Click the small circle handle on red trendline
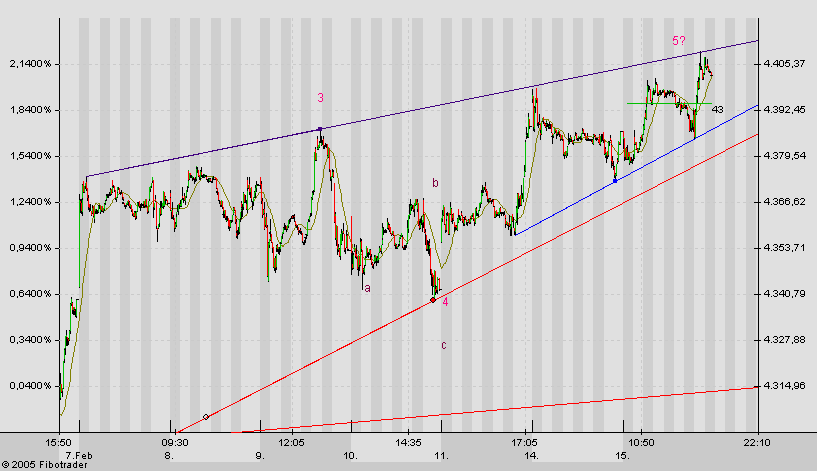 click(206, 416)
